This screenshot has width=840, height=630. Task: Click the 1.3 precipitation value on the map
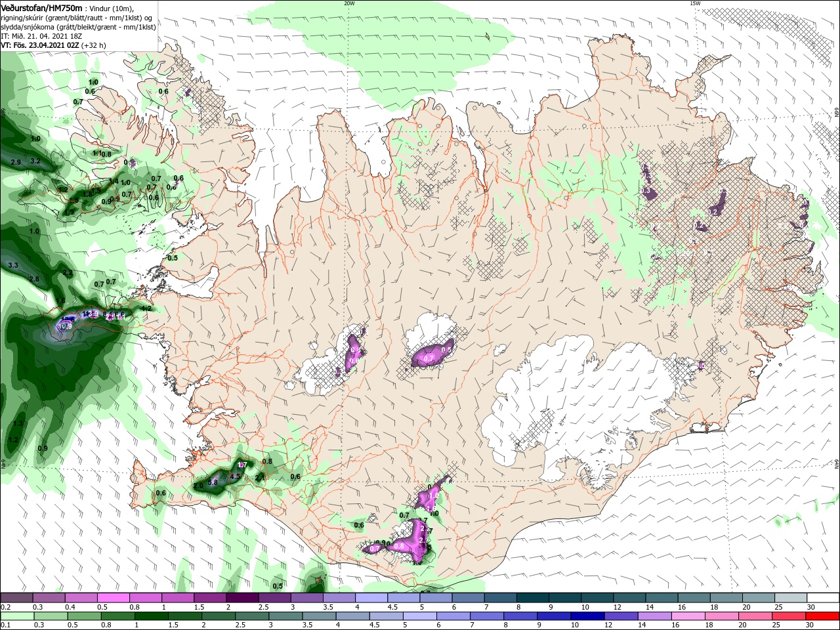[18, 424]
